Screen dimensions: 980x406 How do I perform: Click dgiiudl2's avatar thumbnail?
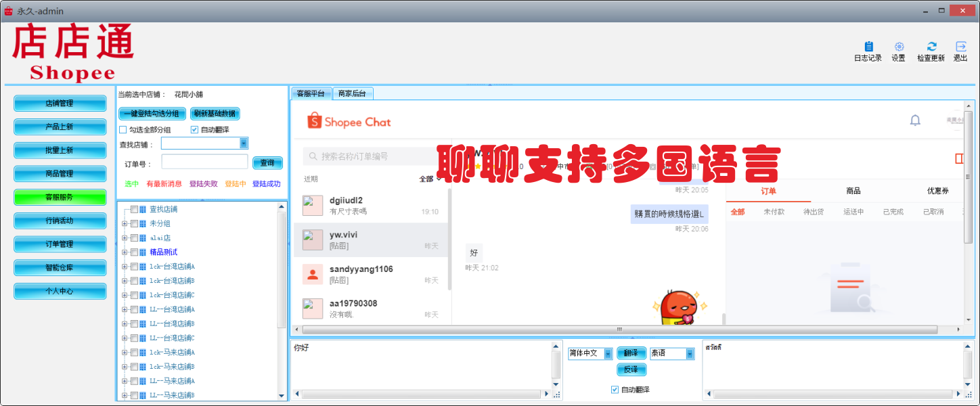point(313,206)
